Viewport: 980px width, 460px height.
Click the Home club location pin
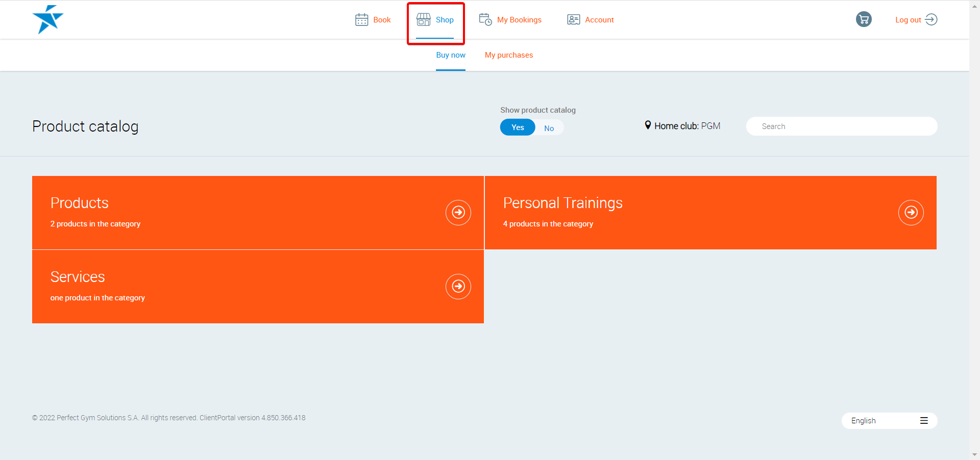pos(648,125)
